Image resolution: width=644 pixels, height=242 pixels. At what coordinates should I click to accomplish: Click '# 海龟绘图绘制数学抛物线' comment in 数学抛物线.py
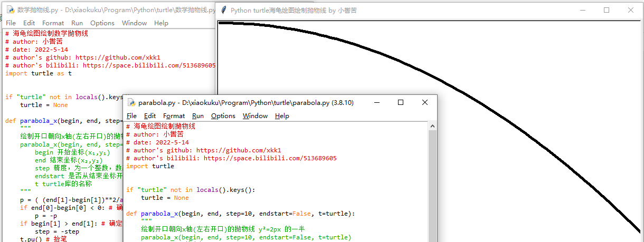(x=47, y=34)
